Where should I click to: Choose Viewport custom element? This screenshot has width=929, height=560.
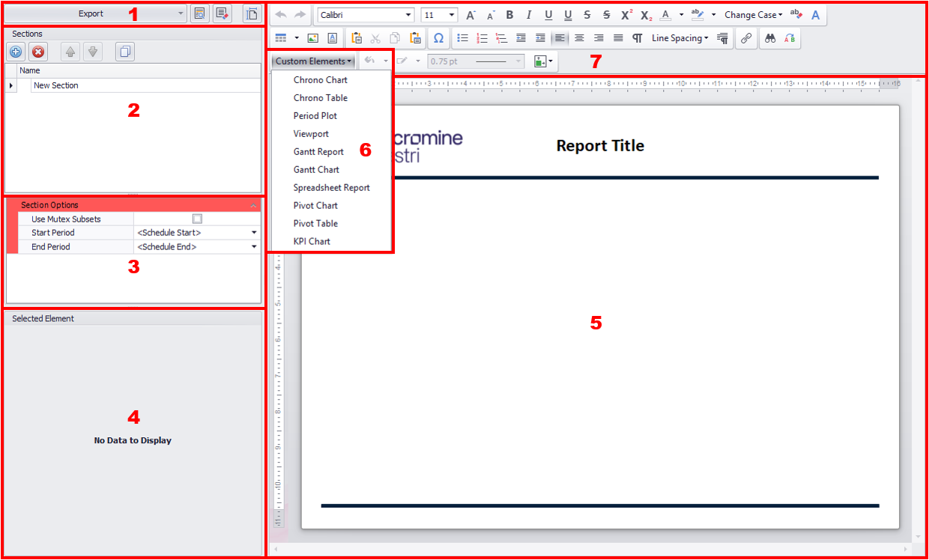click(311, 134)
